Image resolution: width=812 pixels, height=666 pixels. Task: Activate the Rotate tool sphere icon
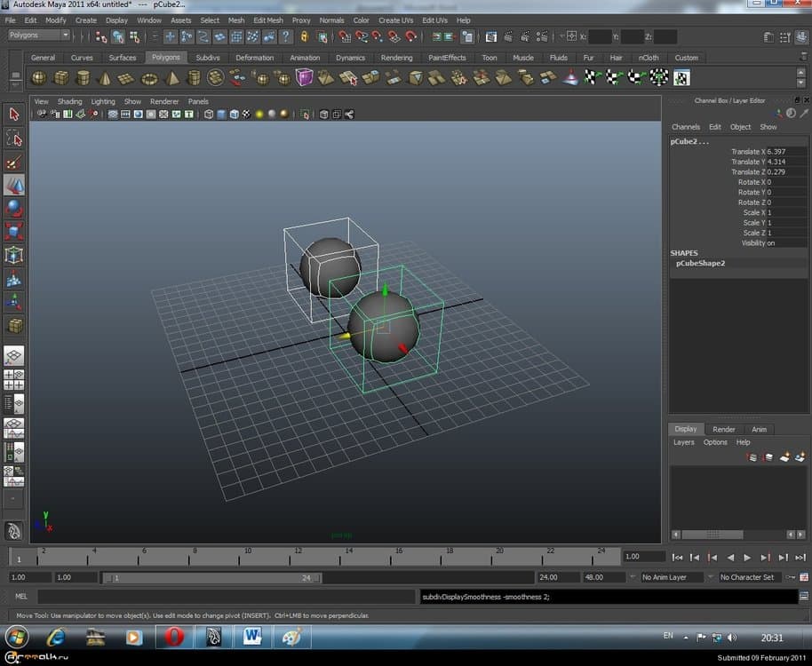click(x=14, y=208)
